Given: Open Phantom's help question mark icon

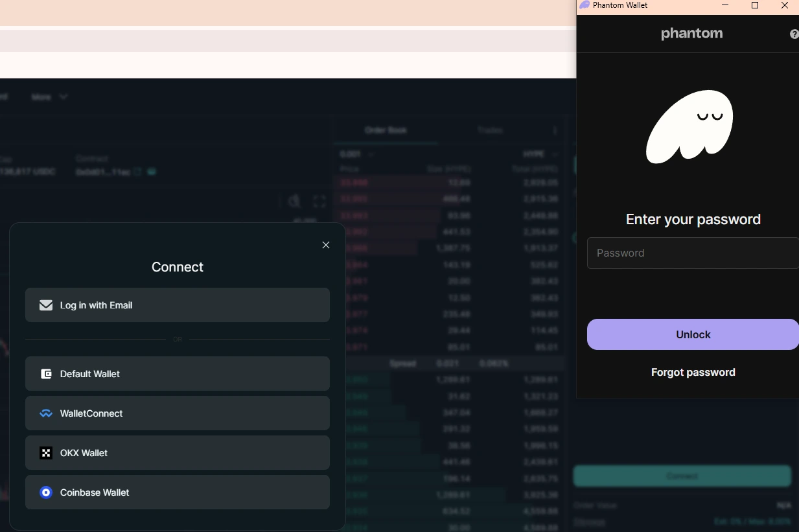Looking at the screenshot, I should click(794, 33).
